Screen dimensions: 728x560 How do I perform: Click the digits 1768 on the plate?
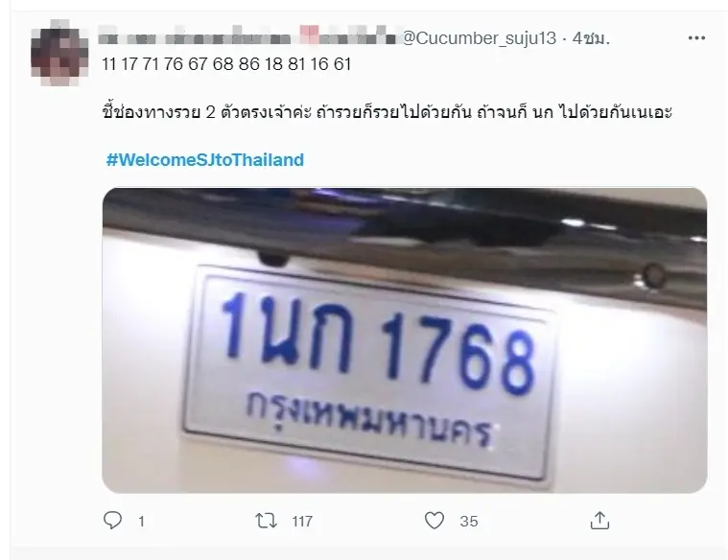pos(458,353)
